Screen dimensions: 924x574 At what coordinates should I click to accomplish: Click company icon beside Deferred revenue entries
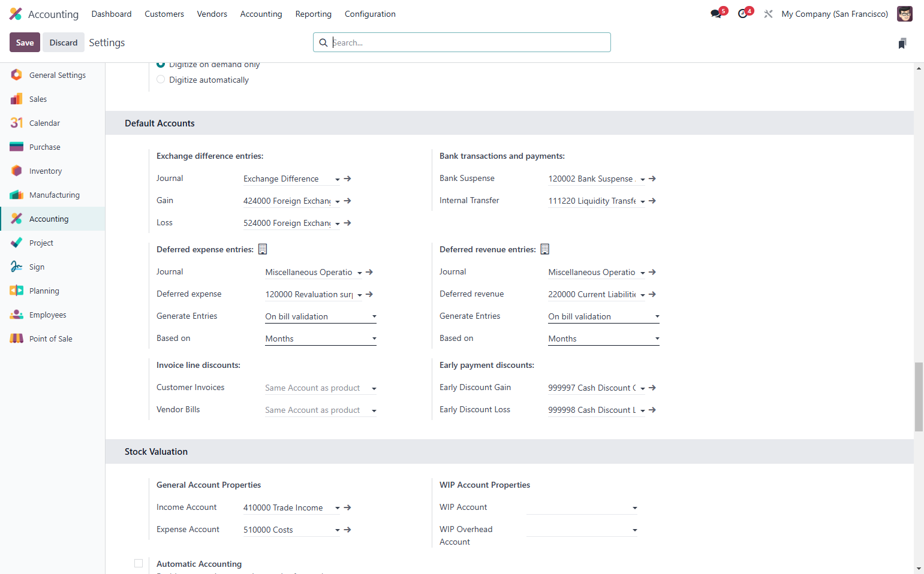(x=545, y=249)
